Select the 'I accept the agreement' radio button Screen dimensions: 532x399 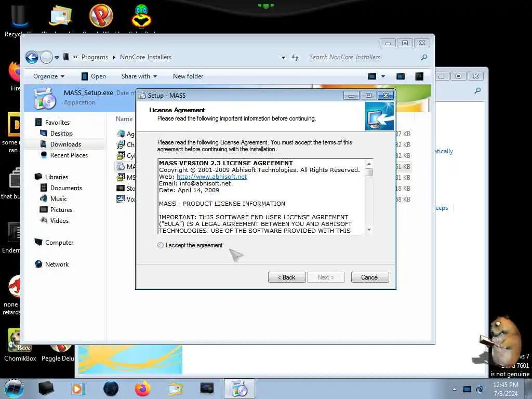point(161,245)
